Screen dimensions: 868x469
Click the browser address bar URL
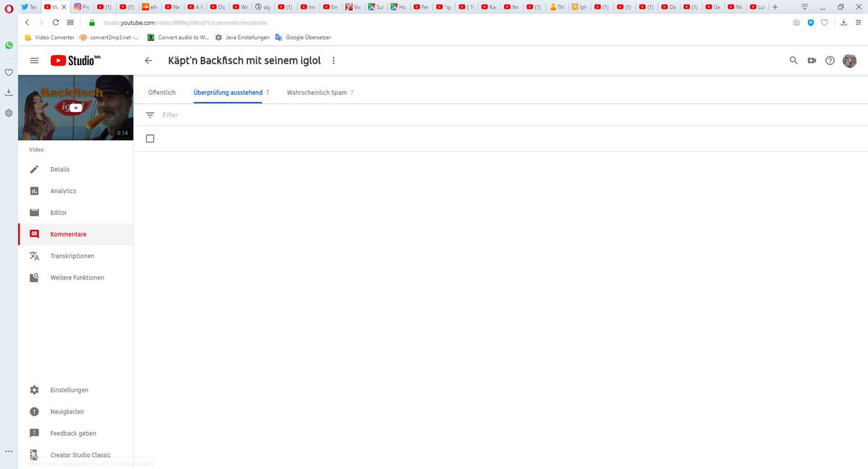[x=185, y=22]
